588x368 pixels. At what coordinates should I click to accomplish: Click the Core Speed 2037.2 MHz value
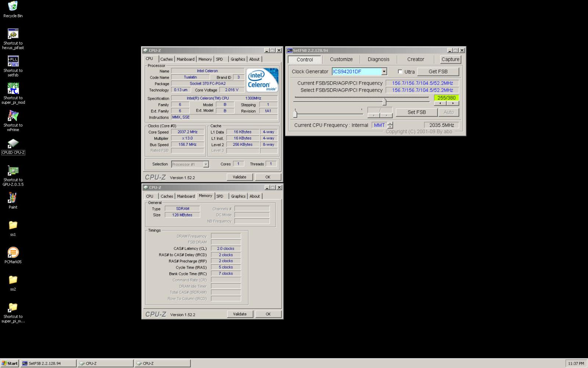click(x=187, y=132)
